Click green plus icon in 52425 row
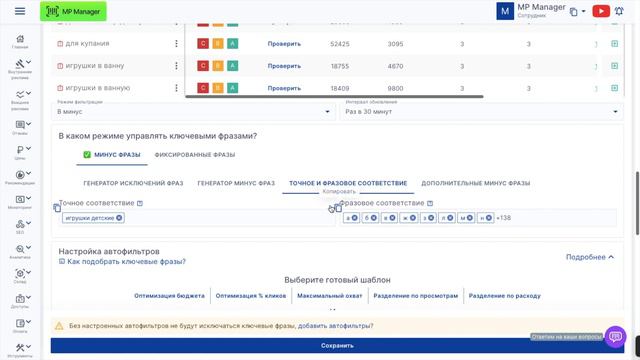640x360 pixels. click(x=614, y=44)
